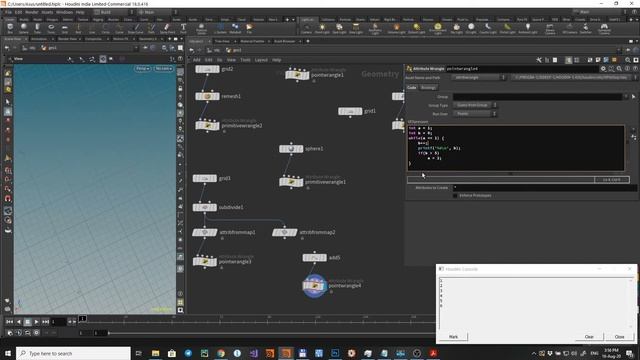
Task: Switch to the Tree View tab
Action: tap(222, 41)
